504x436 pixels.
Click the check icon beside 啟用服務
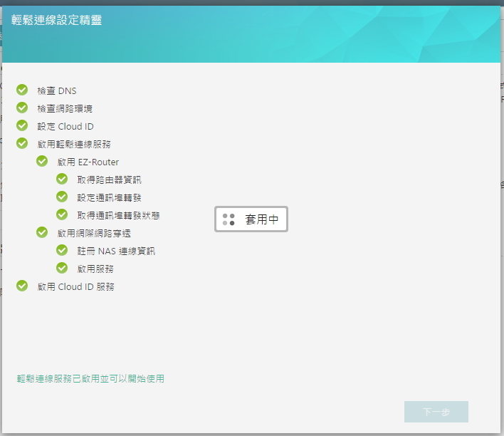click(x=62, y=268)
